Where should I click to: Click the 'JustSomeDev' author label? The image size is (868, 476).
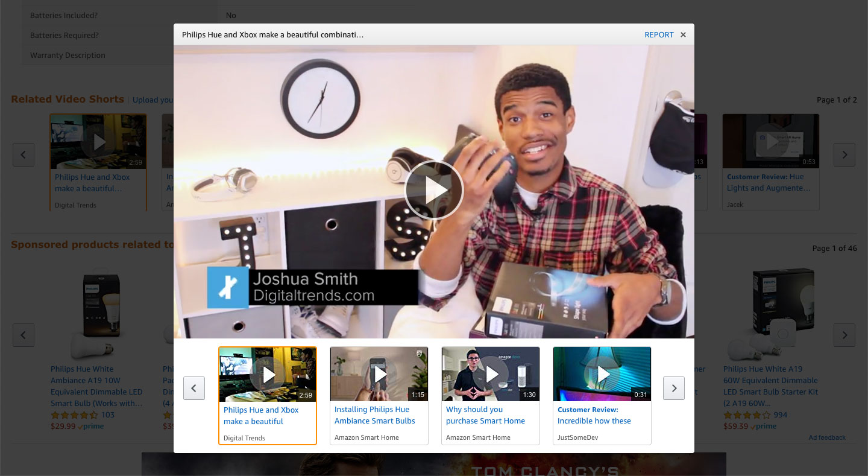coord(577,437)
